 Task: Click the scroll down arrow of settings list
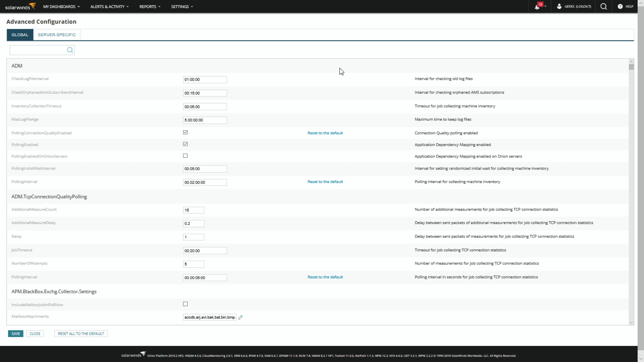click(x=631, y=322)
